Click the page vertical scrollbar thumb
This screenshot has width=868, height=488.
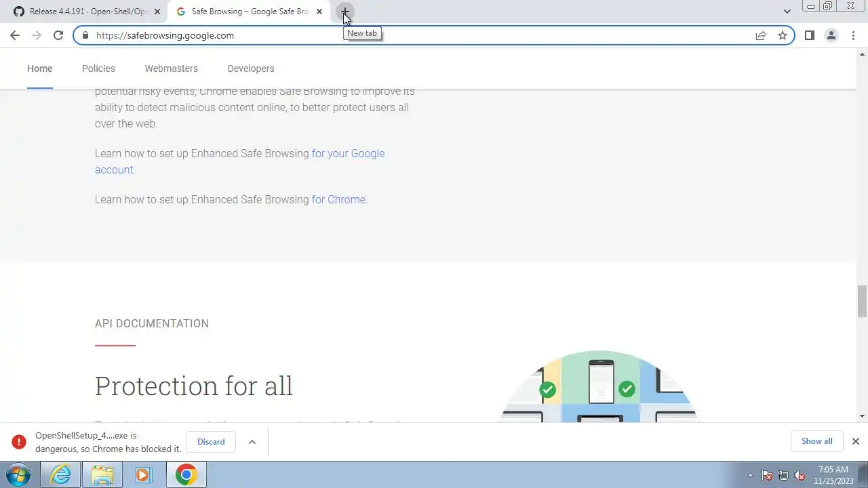[x=862, y=301]
